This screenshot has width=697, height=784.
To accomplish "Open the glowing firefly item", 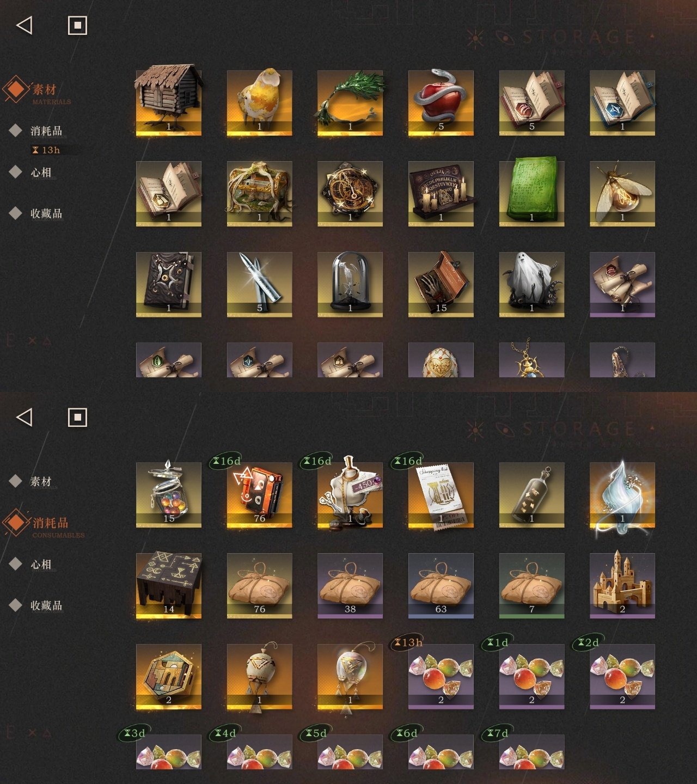I will click(622, 193).
